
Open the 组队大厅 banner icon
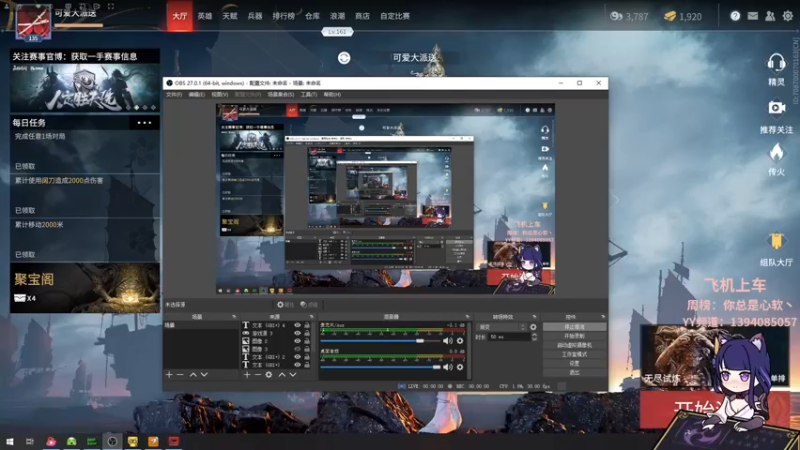(x=776, y=241)
